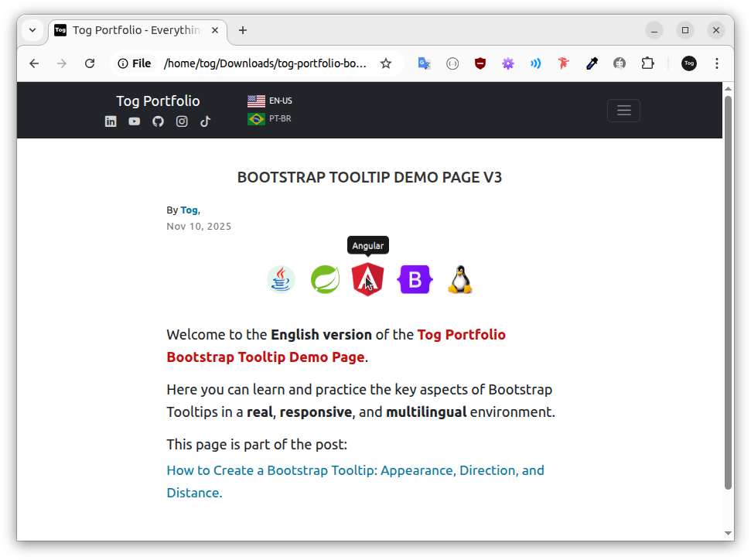Click the Java logo icon
Viewport: 751px width, 560px height.
tap(281, 279)
